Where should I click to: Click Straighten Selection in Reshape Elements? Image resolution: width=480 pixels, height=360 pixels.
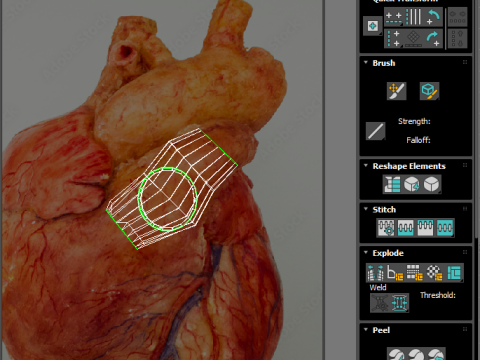click(392, 184)
